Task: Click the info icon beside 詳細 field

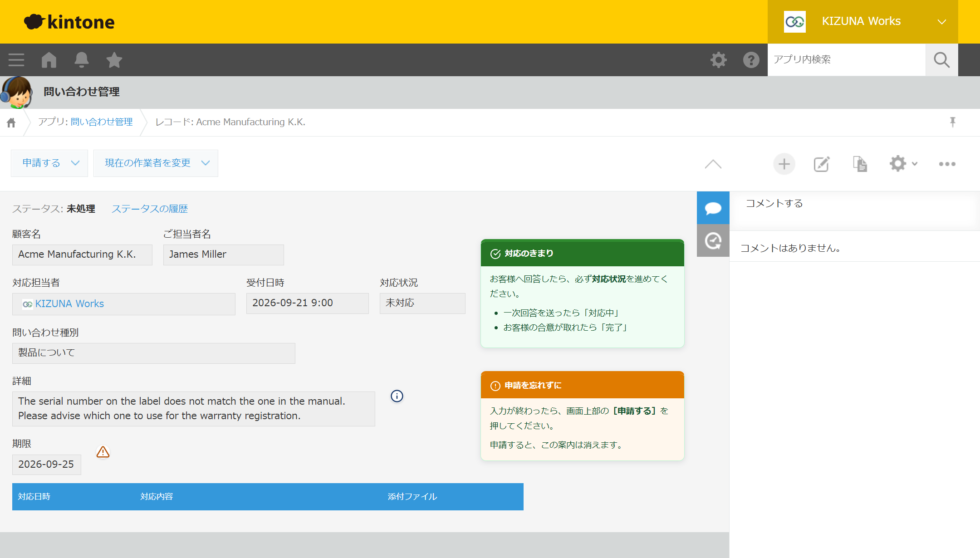Action: tap(397, 396)
